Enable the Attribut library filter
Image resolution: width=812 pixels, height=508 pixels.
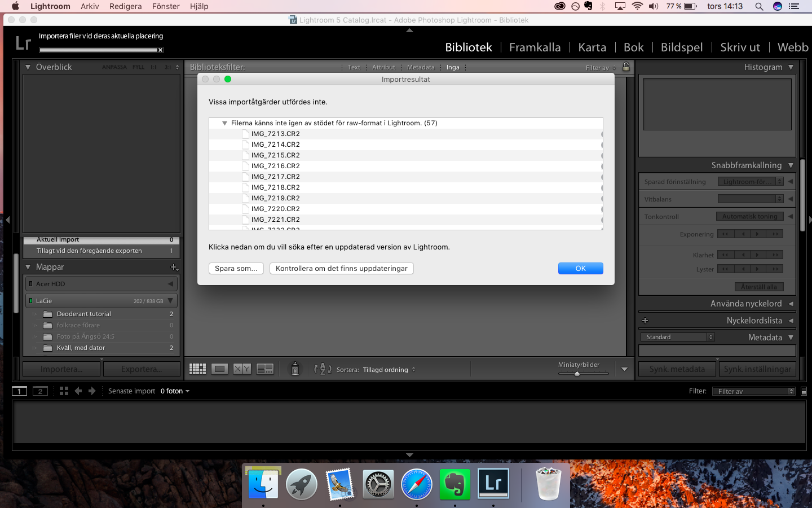(x=383, y=67)
